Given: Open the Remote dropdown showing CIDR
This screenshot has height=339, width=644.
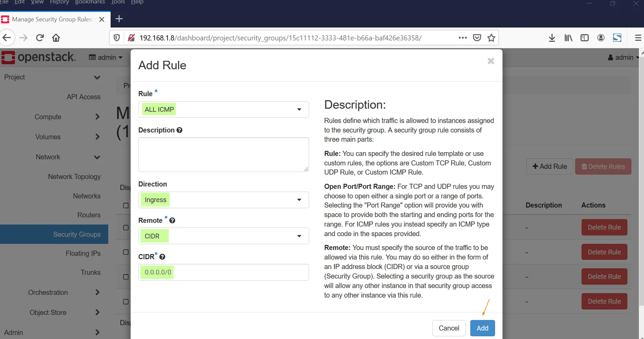Looking at the screenshot, I should point(224,236).
